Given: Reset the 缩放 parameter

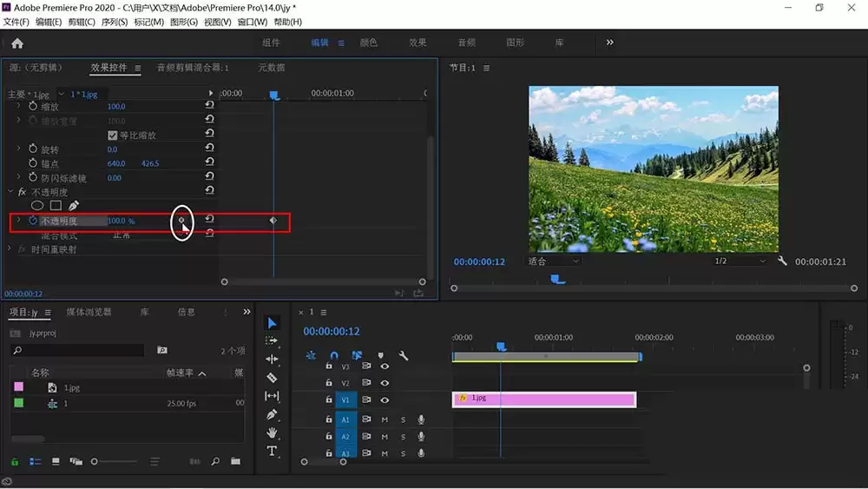Looking at the screenshot, I should click(210, 105).
